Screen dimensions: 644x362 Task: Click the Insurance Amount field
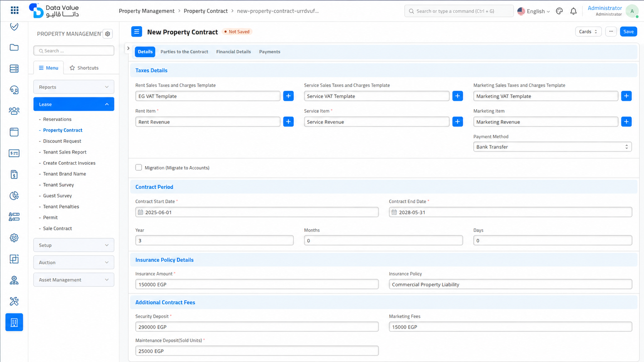257,284
